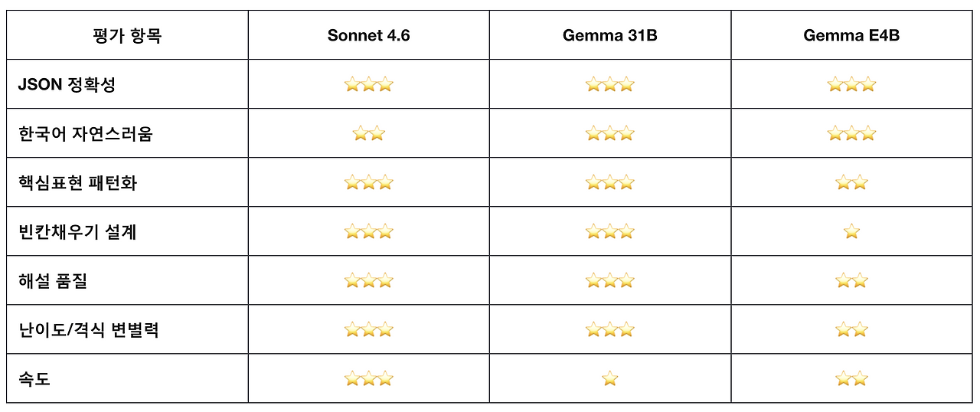Select Sonnet 4.6 two-star 한국어 자연스러움 rating

(368, 133)
